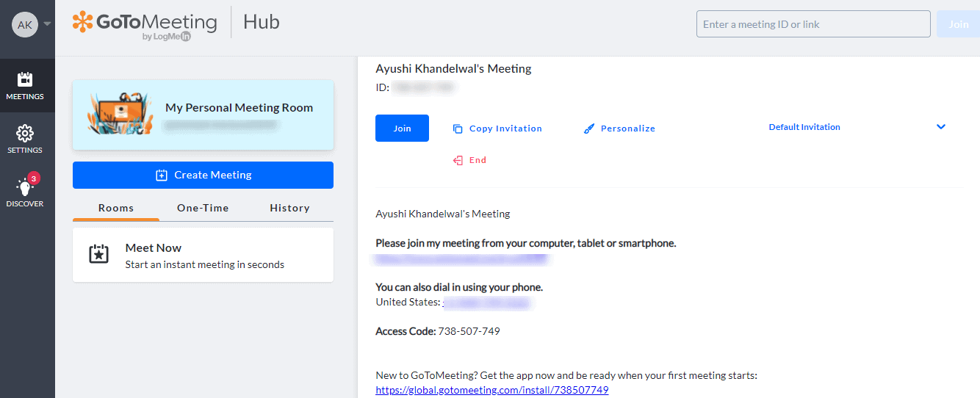Click the GoToMeeting logo
The width and height of the screenshot is (980, 398).
point(145,24)
